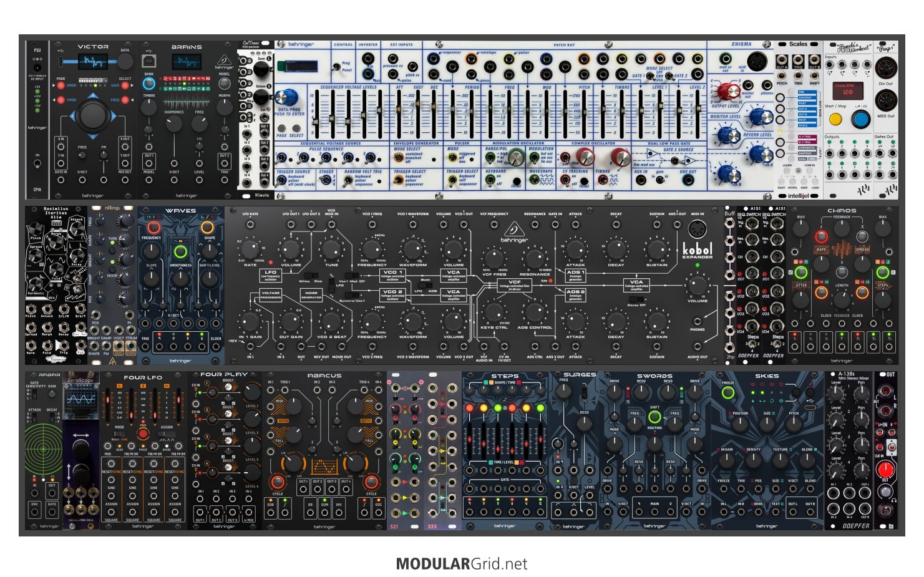Click the Brains blue BANK button

click(x=149, y=82)
